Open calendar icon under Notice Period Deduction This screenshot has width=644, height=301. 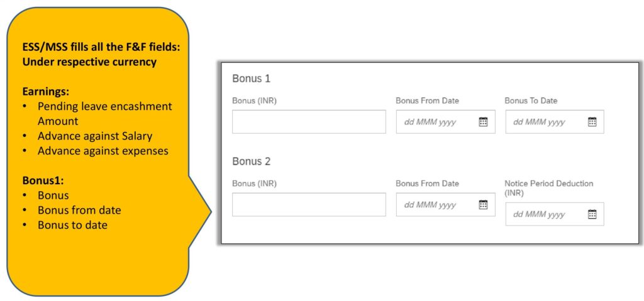(592, 214)
